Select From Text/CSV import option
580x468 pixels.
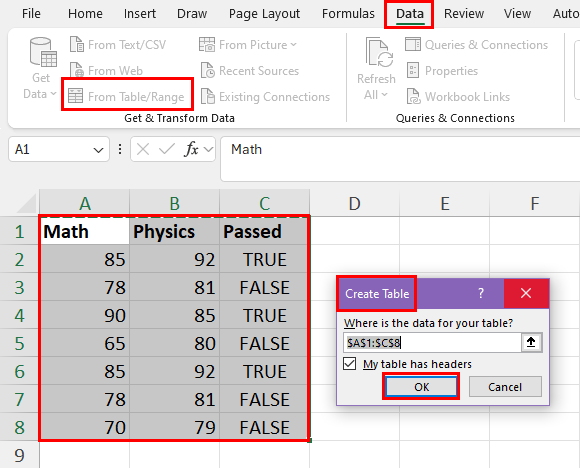click(118, 45)
